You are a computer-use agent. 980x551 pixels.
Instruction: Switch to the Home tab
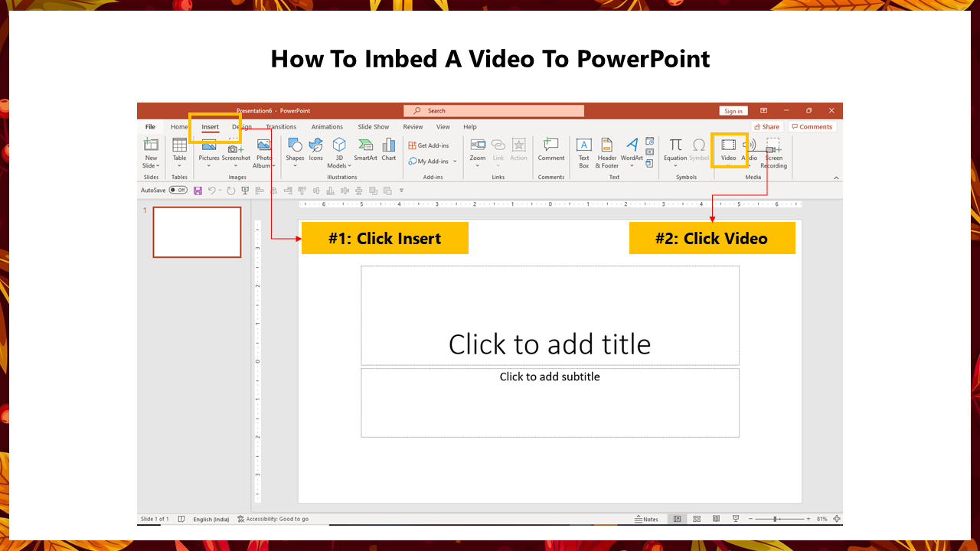coord(179,127)
